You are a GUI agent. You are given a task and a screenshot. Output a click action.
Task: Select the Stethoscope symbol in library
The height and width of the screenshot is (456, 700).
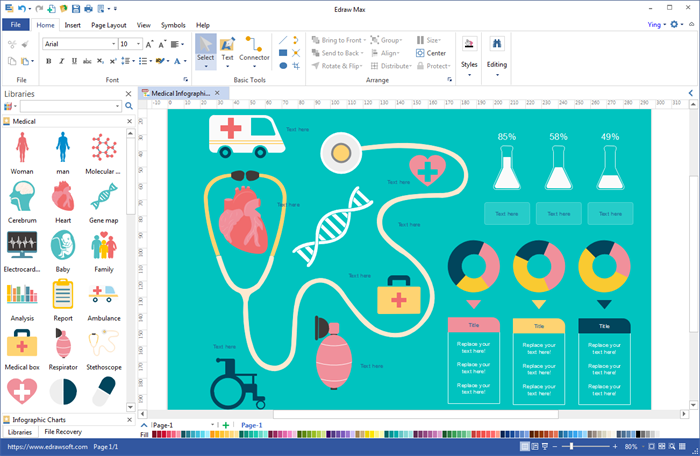coord(104,343)
